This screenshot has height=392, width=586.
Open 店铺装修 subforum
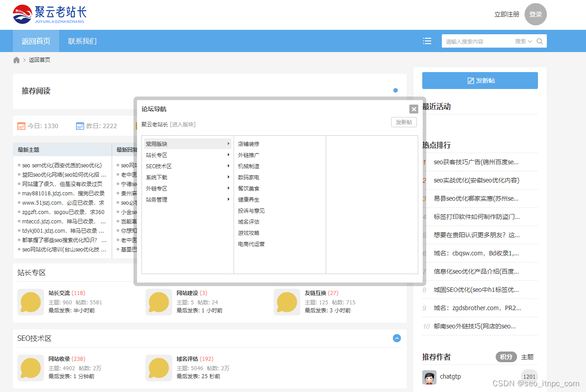click(x=249, y=144)
